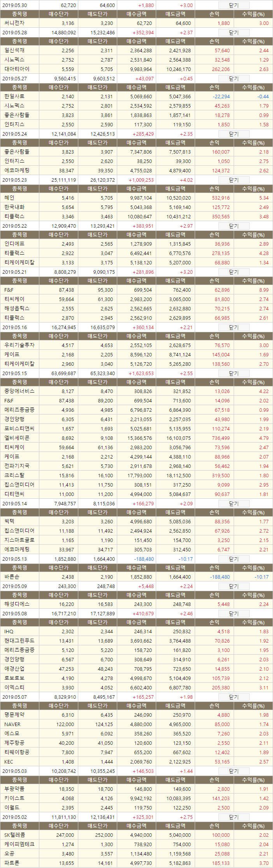Viewport: 273px width, 868px height.
Task: Select 인디에프 in the 05.22 list
Action: (x=14, y=244)
